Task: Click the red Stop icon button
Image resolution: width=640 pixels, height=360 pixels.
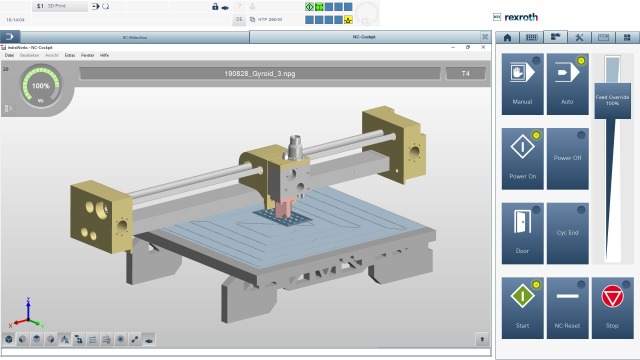Action: click(613, 308)
